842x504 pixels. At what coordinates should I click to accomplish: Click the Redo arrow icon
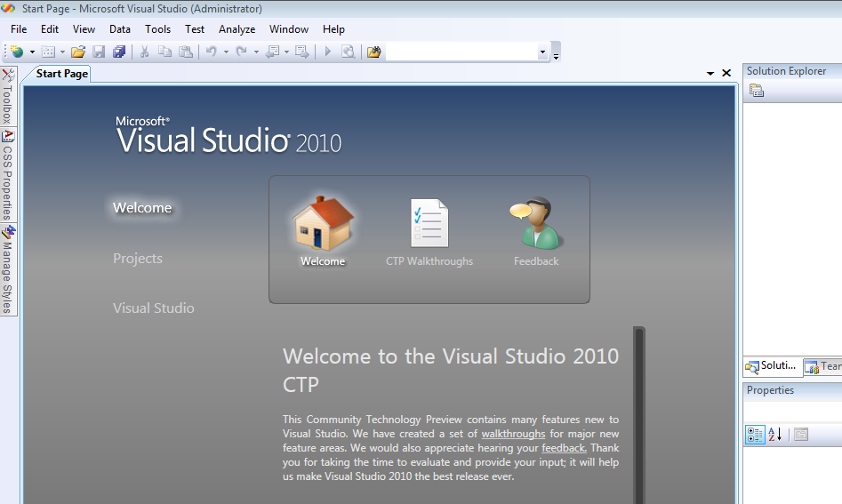pos(242,52)
